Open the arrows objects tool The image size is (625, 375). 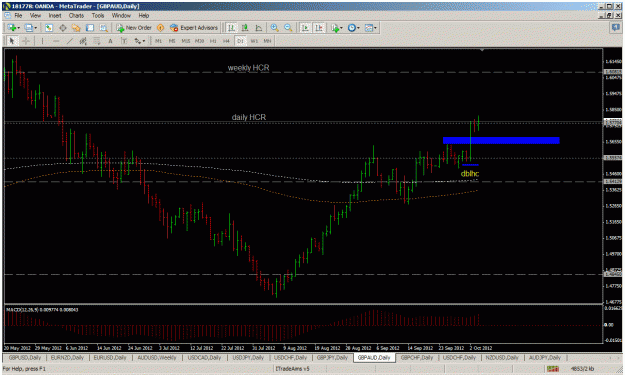(x=137, y=41)
